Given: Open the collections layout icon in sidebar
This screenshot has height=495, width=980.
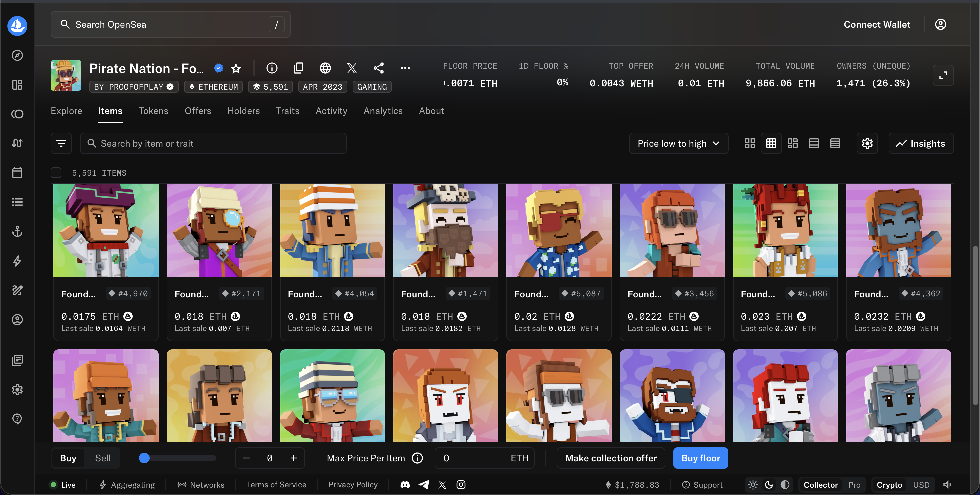Looking at the screenshot, I should (17, 84).
